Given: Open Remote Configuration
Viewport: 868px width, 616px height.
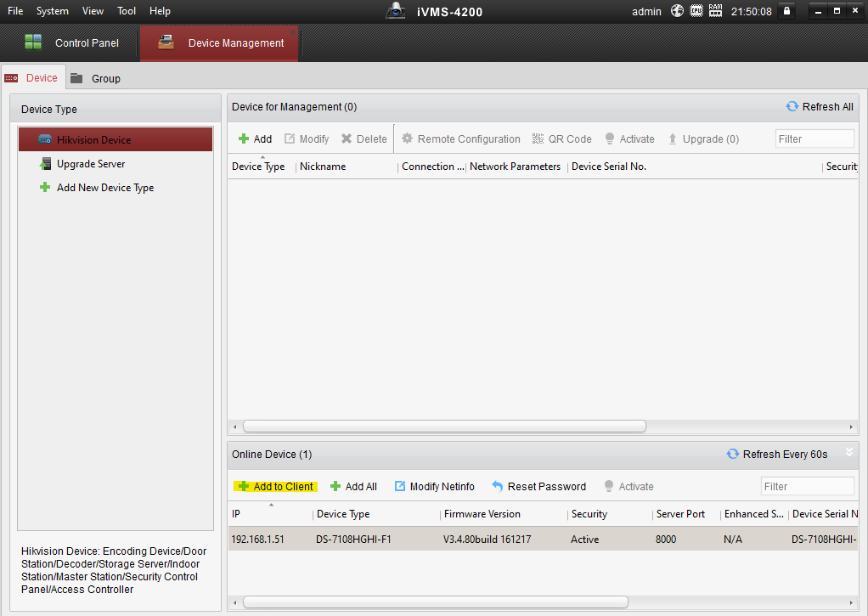Looking at the screenshot, I should pyautogui.click(x=461, y=139).
